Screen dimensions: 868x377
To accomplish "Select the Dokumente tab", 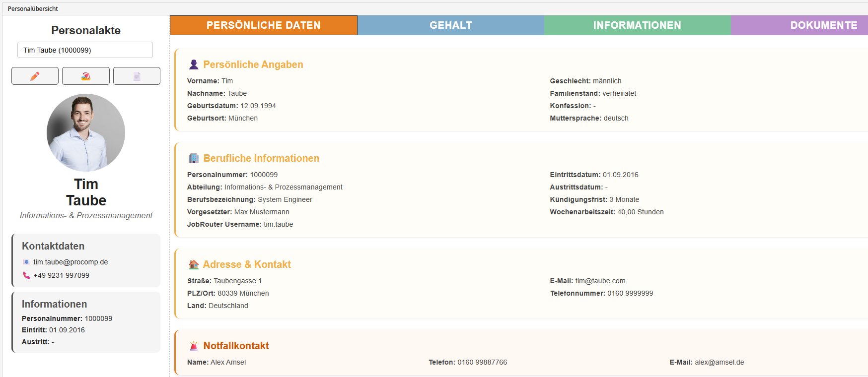I will (823, 25).
